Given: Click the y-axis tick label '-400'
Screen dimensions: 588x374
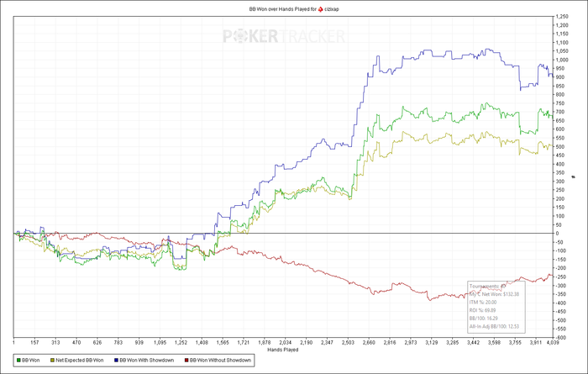Looking at the screenshot, I should click(560, 303).
